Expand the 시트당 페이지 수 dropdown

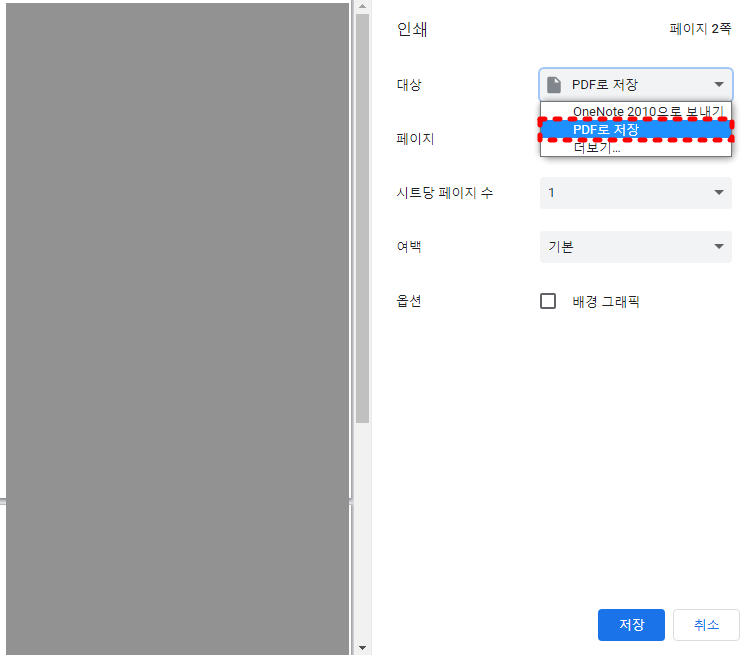[635, 193]
